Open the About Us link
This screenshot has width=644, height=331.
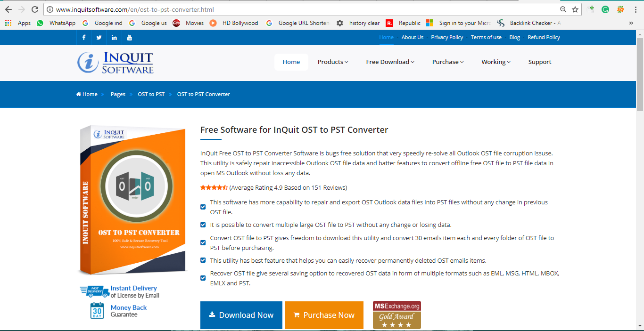tap(413, 37)
